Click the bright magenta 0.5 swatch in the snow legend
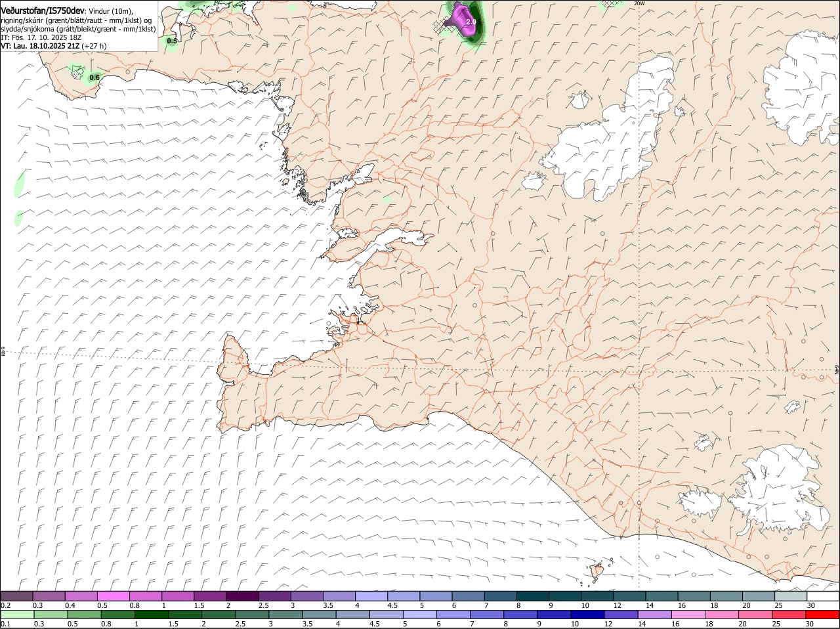 pyautogui.click(x=114, y=596)
